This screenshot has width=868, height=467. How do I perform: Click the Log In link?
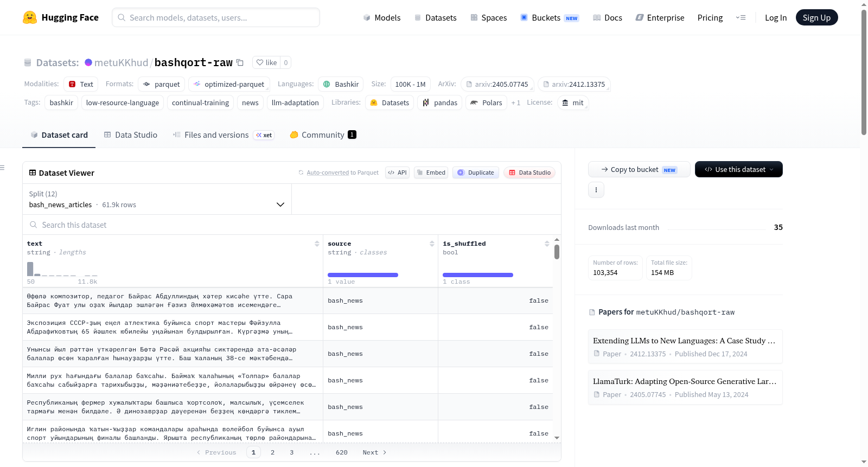click(x=776, y=17)
